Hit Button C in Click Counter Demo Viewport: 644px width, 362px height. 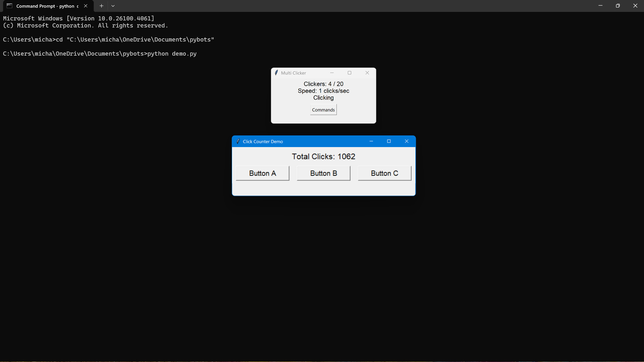(x=384, y=173)
